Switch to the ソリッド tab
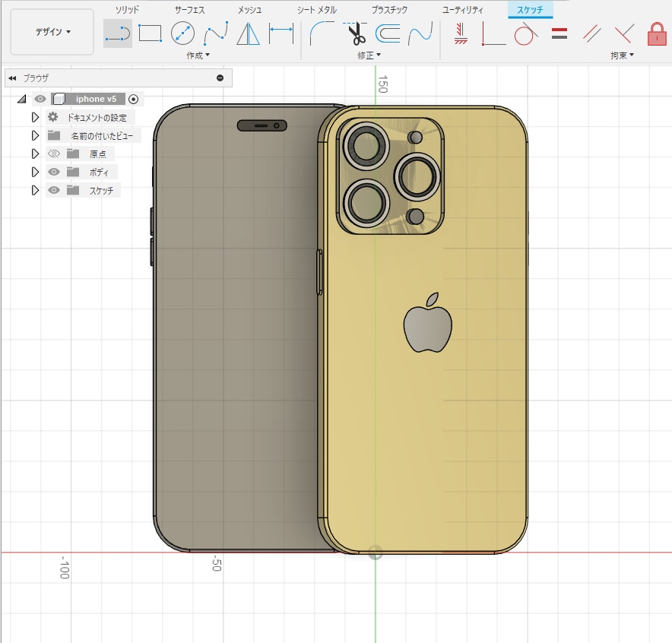 pyautogui.click(x=127, y=9)
